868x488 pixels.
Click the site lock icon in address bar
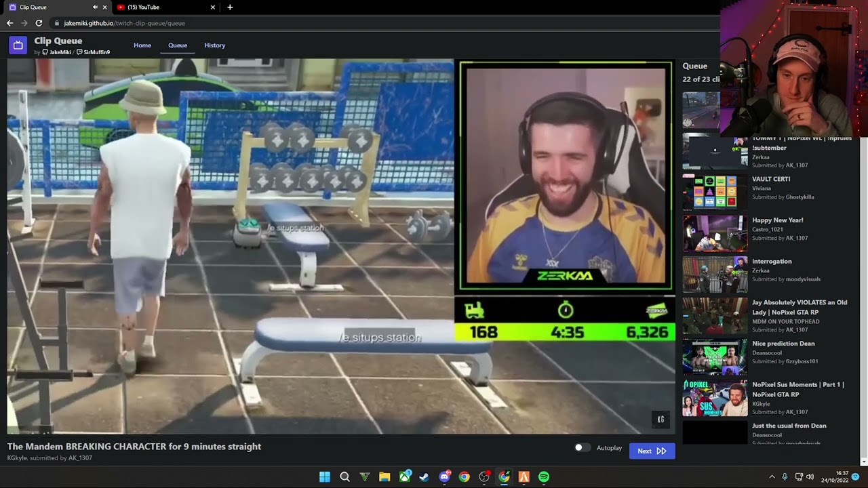click(58, 23)
